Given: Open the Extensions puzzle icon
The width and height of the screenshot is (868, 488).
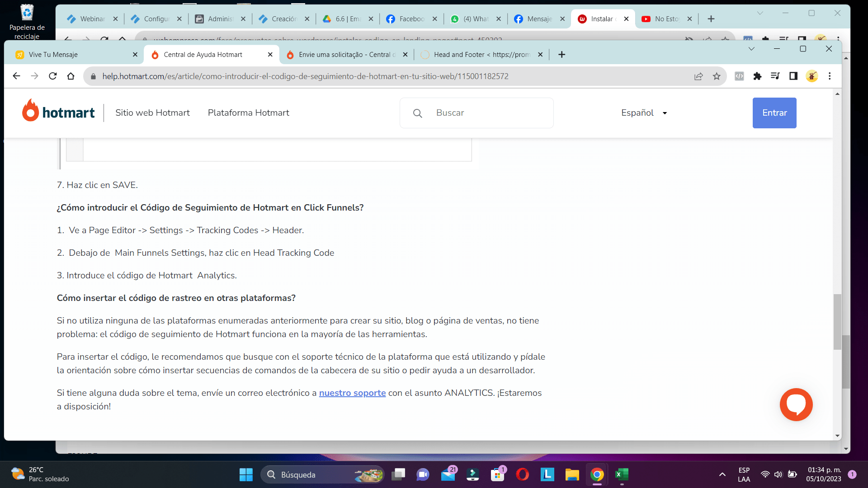Looking at the screenshot, I should tap(757, 76).
